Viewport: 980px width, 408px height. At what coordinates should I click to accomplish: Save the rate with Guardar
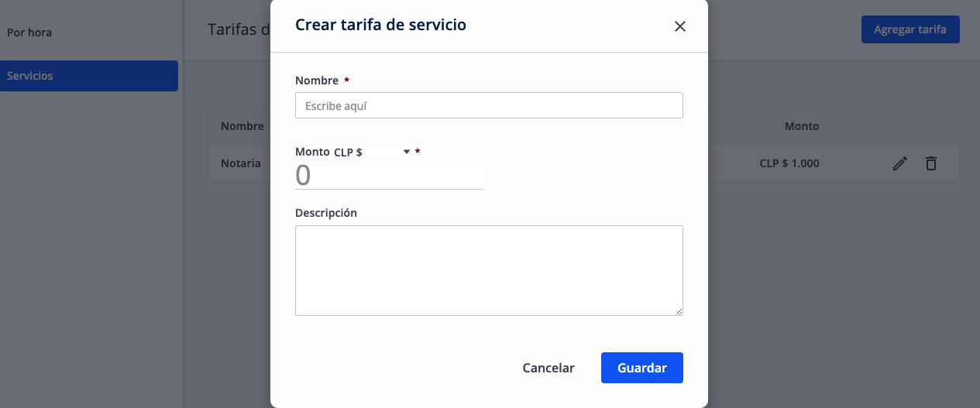pos(641,368)
